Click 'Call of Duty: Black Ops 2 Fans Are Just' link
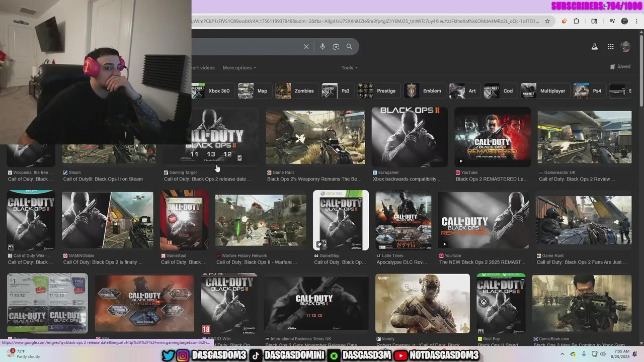Image resolution: width=644 pixels, height=362 pixels. 582,262
